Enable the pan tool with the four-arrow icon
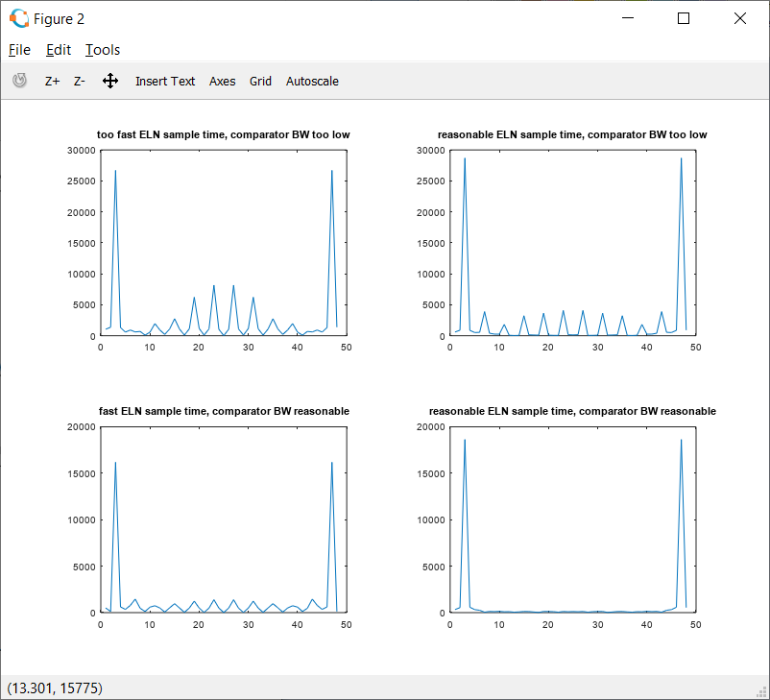Image resolution: width=770 pixels, height=700 pixels. (110, 82)
